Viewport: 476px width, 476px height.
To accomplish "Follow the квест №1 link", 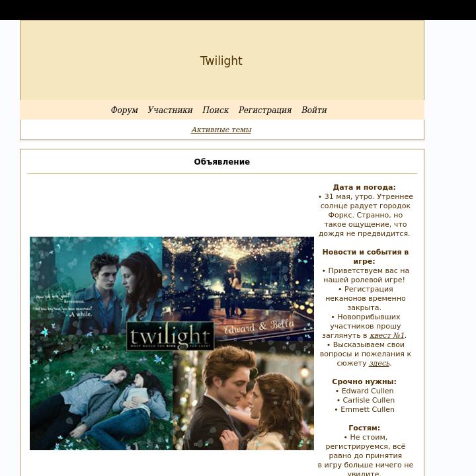I will pyautogui.click(x=387, y=335).
